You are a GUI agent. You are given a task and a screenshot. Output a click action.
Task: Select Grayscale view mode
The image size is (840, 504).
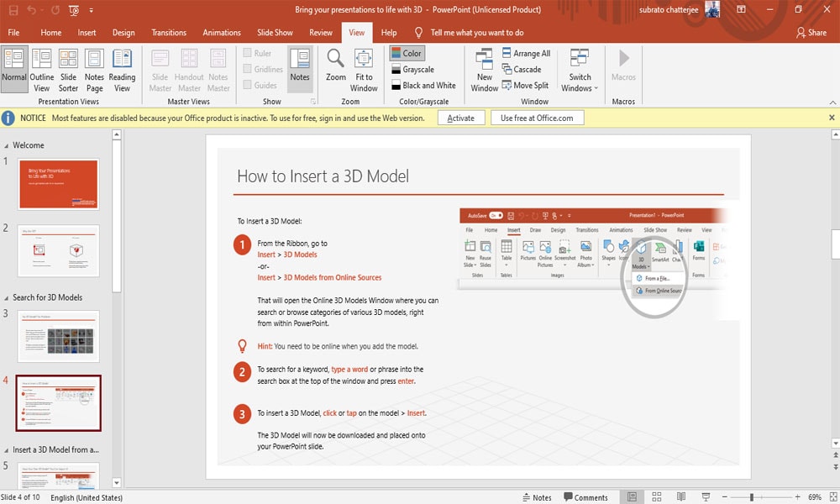coord(412,69)
